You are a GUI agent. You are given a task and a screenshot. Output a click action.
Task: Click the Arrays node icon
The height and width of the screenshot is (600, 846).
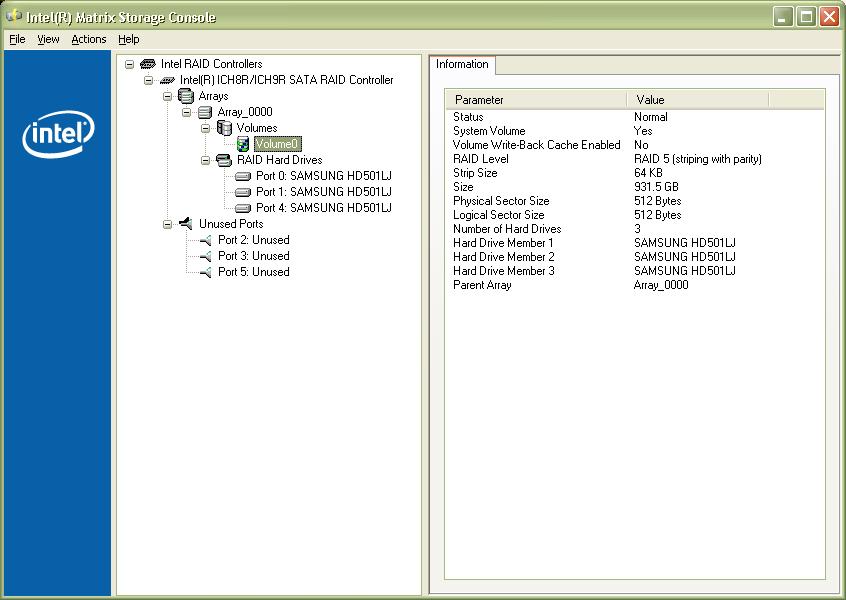tap(186, 96)
